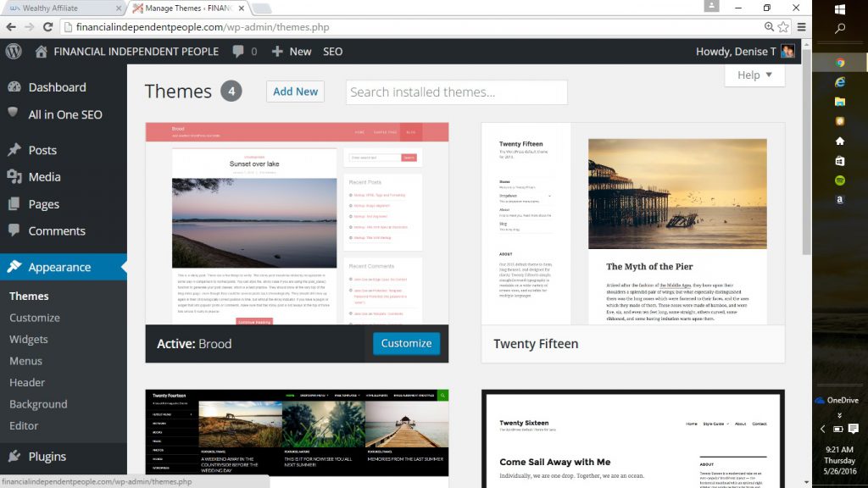Select Twenty Fifteen theme thumbnail

(632, 224)
